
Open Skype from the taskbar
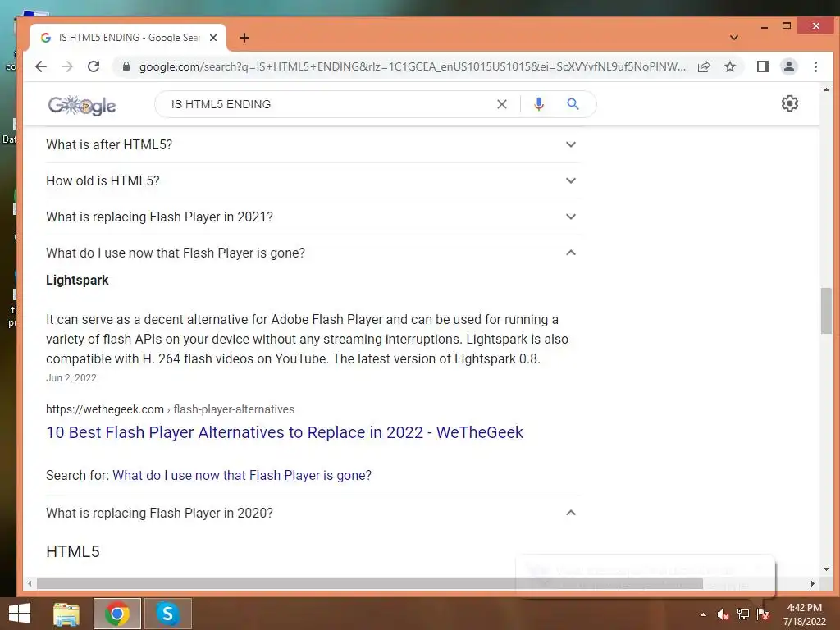coord(167,614)
